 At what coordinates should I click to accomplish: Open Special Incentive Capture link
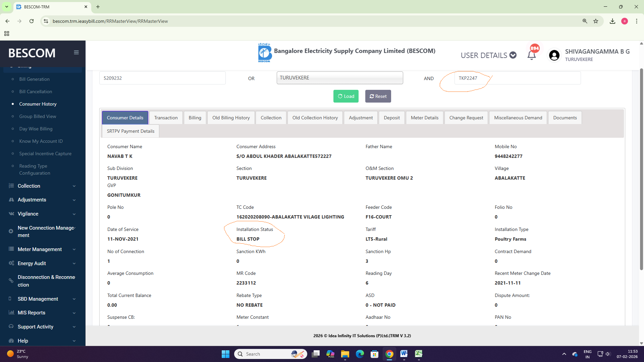[45, 154]
